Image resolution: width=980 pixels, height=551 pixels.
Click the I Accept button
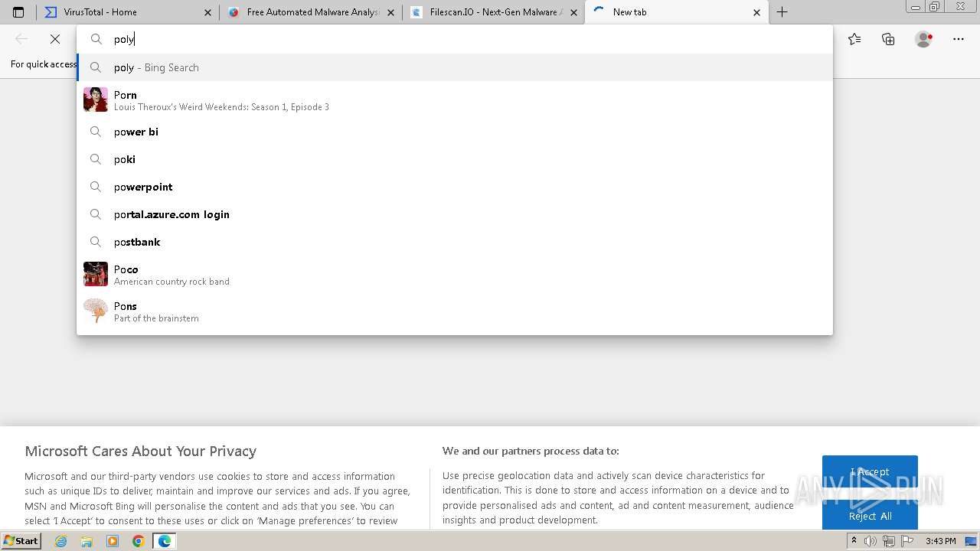[x=870, y=472]
